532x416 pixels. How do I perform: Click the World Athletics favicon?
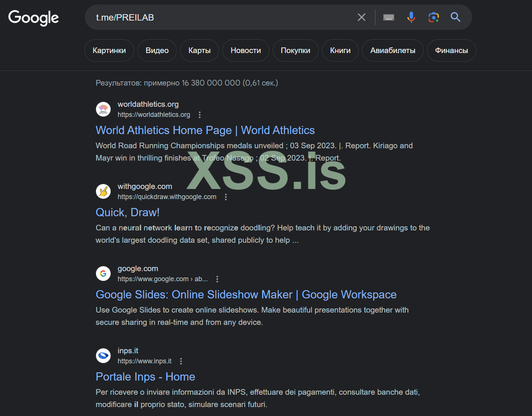click(103, 109)
